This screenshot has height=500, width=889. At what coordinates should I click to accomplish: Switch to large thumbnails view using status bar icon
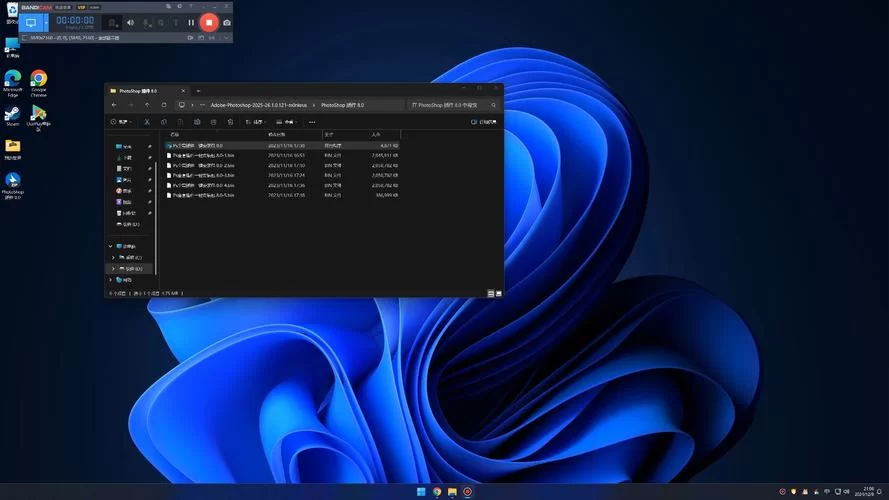(499, 294)
